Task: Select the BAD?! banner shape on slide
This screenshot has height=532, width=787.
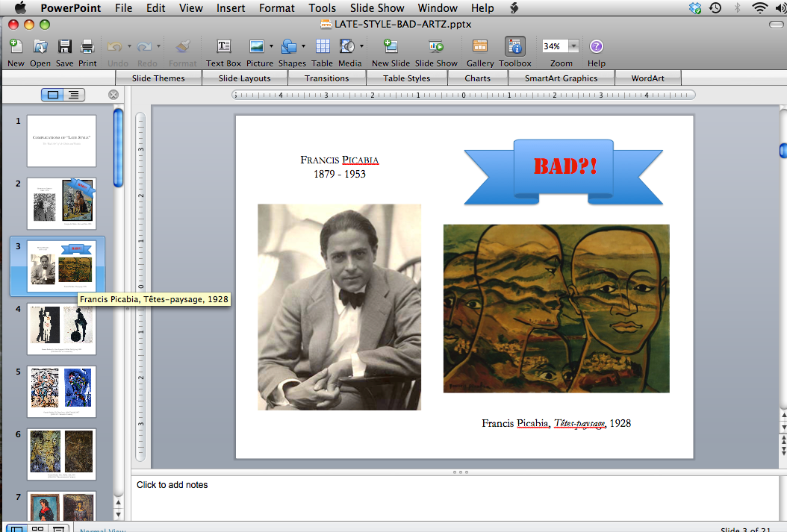Action: click(x=563, y=172)
